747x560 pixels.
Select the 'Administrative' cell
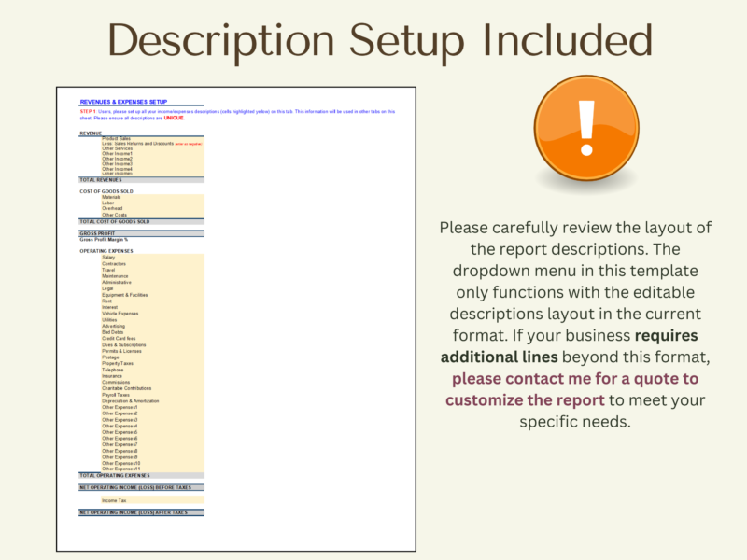[152, 283]
